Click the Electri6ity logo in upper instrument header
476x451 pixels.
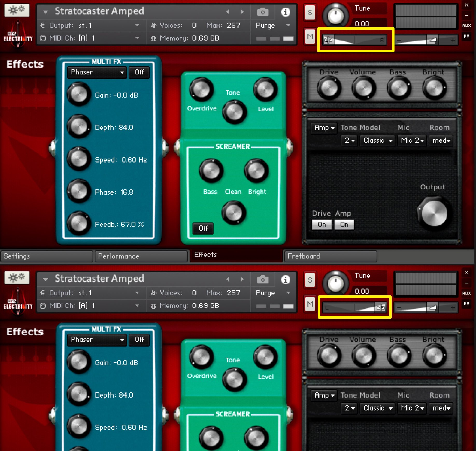[x=18, y=34]
